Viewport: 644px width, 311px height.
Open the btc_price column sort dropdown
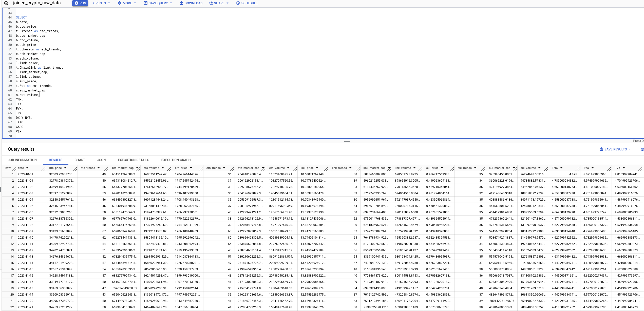click(x=65, y=168)
